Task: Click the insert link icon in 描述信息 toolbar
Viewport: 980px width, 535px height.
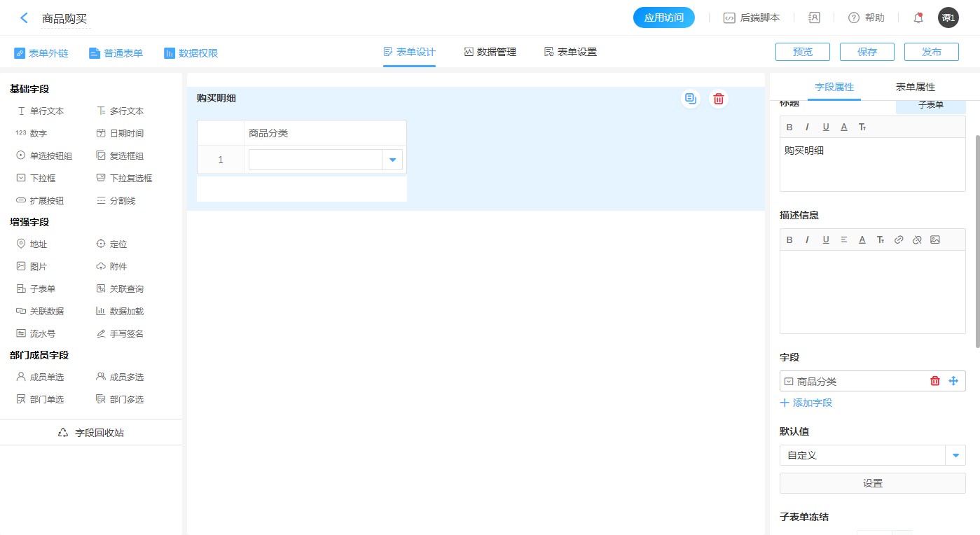Action: (899, 239)
